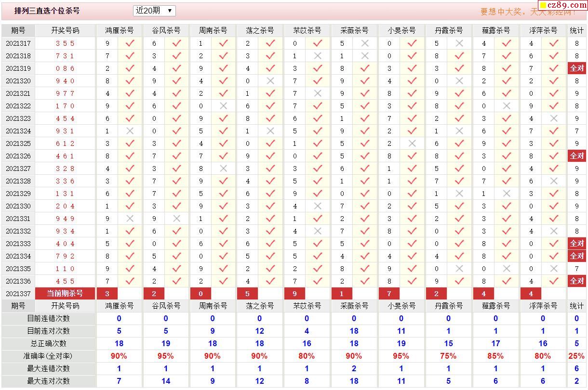Click the X mark for 丹霞杀号 in row 2021317
588x390 pixels.
click(x=459, y=43)
